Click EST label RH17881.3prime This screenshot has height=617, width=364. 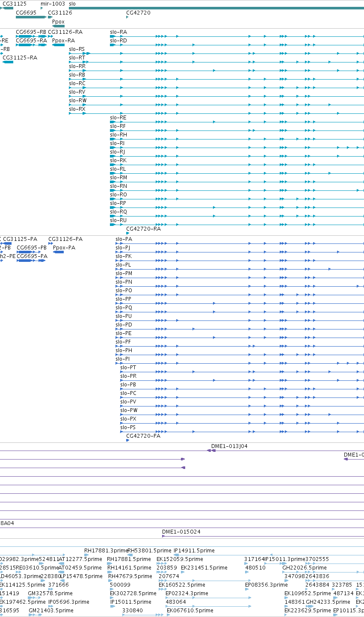point(106,551)
